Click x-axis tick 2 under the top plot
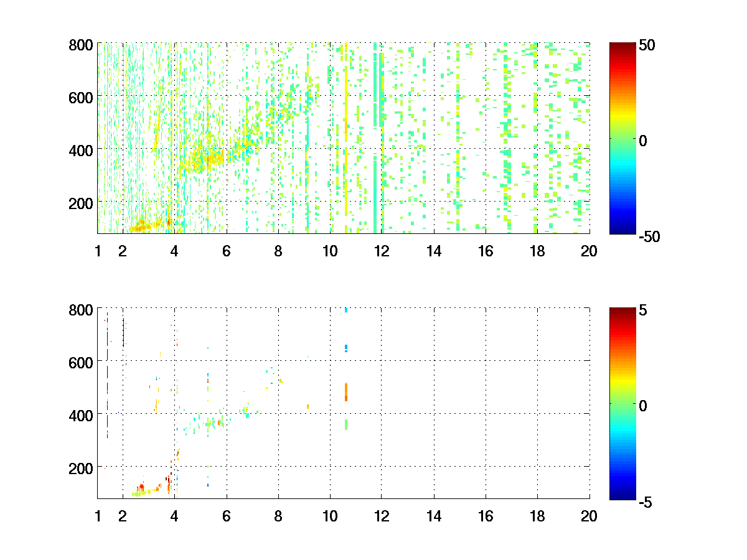 (x=123, y=251)
